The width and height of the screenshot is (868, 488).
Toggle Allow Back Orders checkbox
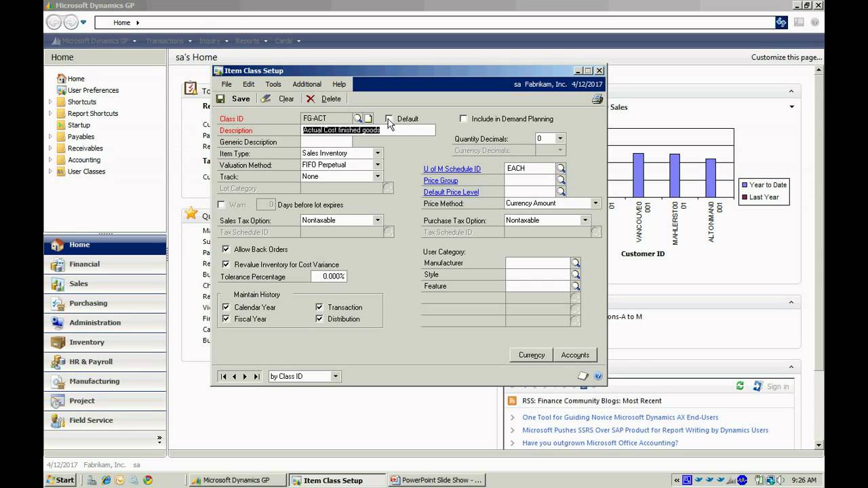click(x=226, y=249)
